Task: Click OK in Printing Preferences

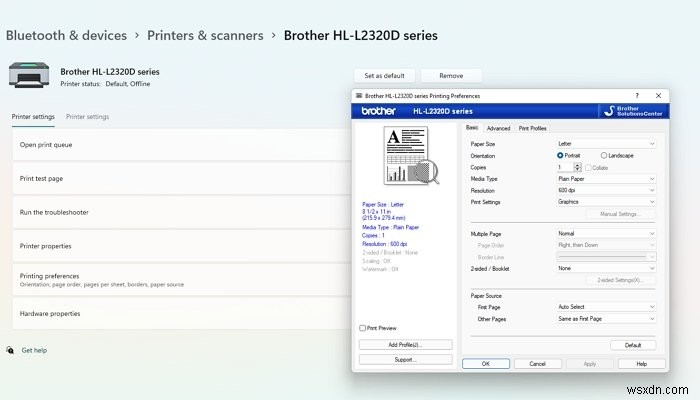Action: [x=486, y=364]
